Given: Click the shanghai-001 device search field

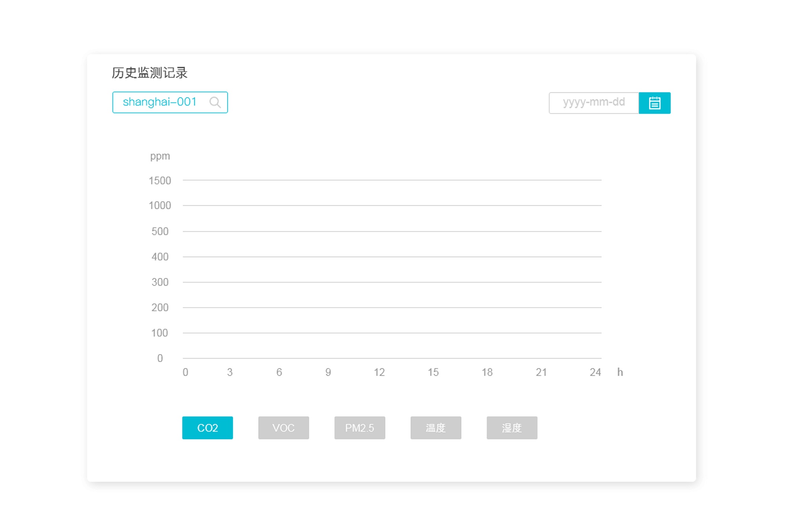Looking at the screenshot, I should pos(159,102).
